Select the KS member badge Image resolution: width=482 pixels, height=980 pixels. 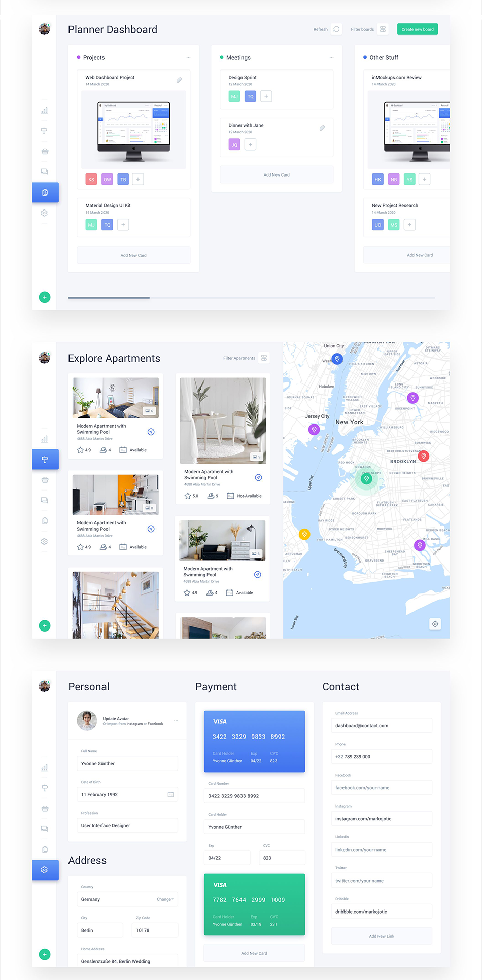(91, 179)
